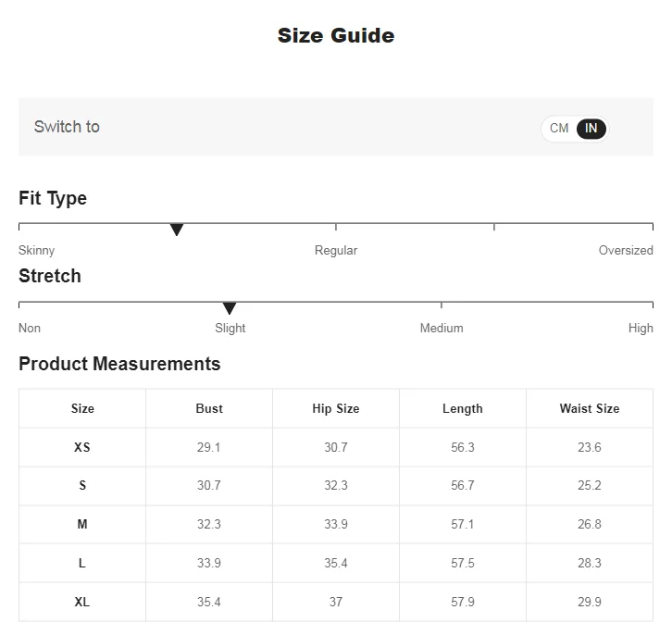Select the XS size row label
The width and height of the screenshot is (672, 635).
point(82,447)
